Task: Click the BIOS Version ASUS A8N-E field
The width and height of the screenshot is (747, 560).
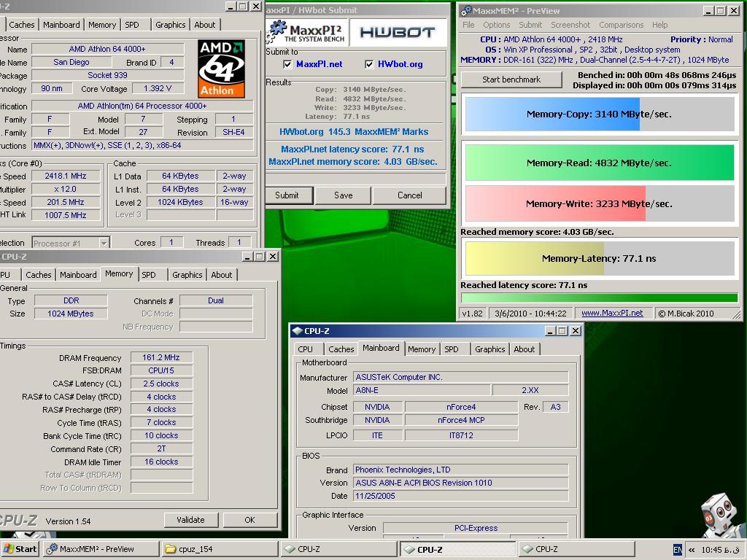Action: coord(461,483)
